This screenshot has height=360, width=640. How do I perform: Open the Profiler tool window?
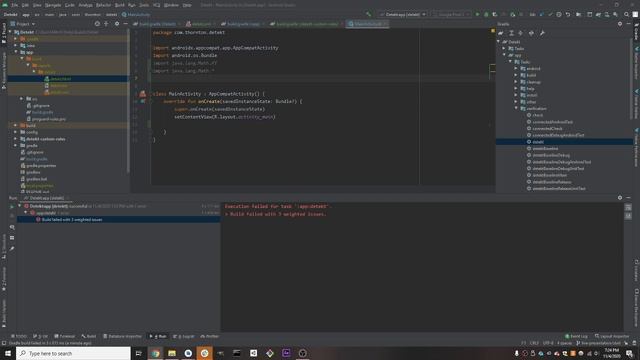tap(210, 336)
